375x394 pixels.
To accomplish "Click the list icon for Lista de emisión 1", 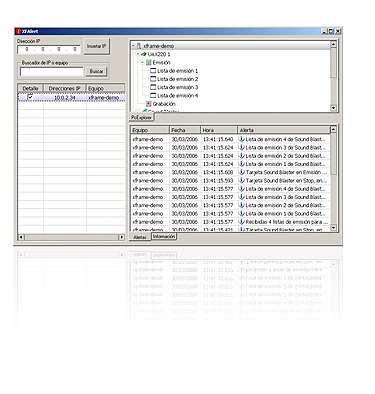I will tap(153, 71).
